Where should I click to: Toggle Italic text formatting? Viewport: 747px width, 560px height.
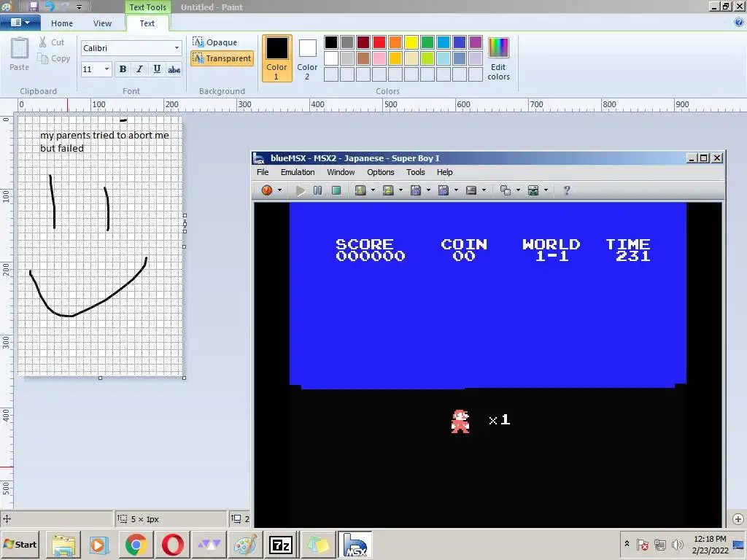click(x=139, y=69)
